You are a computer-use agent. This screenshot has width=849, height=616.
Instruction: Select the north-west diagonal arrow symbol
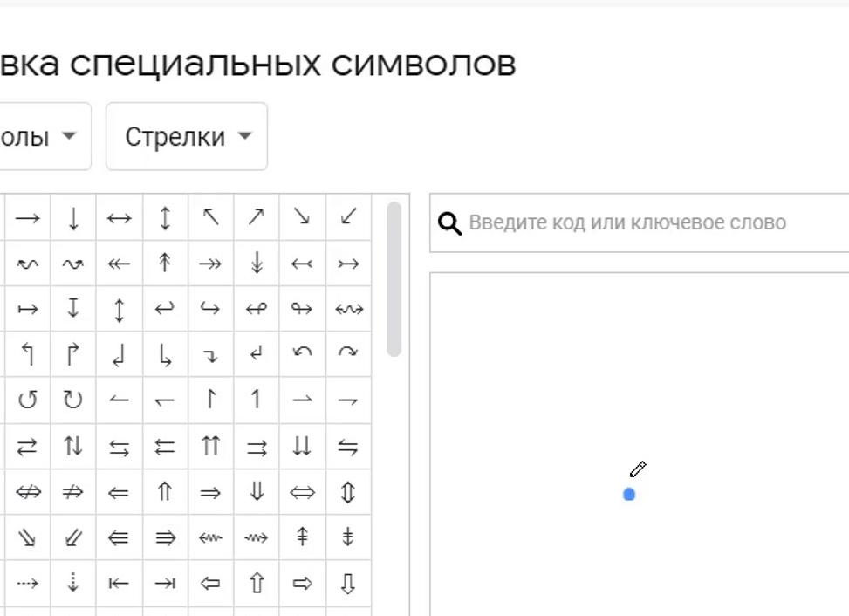(x=210, y=217)
